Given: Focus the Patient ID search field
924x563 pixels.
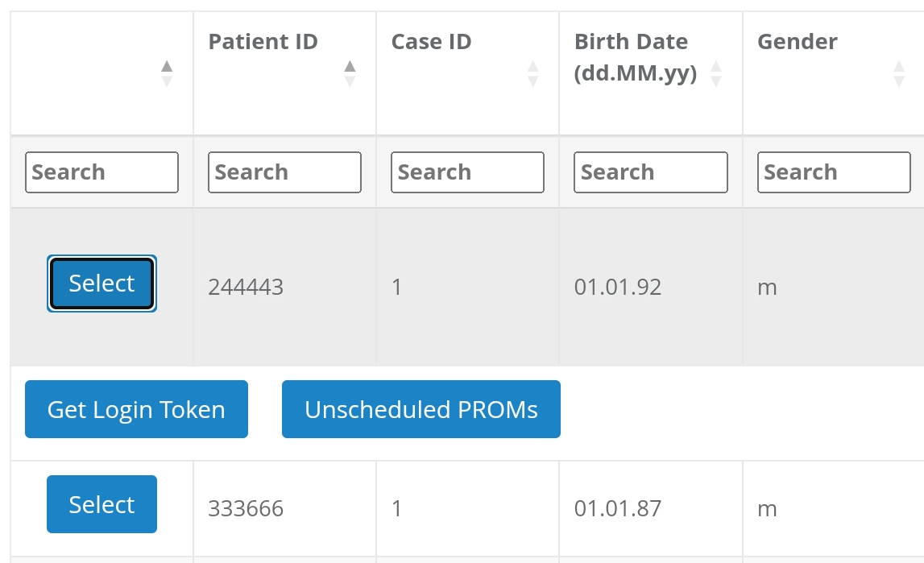Looking at the screenshot, I should coord(284,172).
